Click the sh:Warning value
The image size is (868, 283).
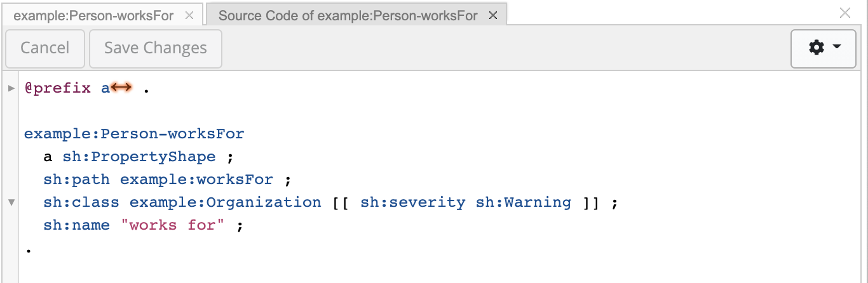tap(523, 202)
